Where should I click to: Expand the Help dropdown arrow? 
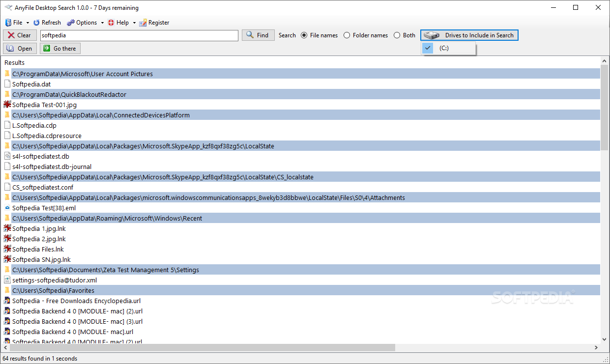(x=134, y=23)
